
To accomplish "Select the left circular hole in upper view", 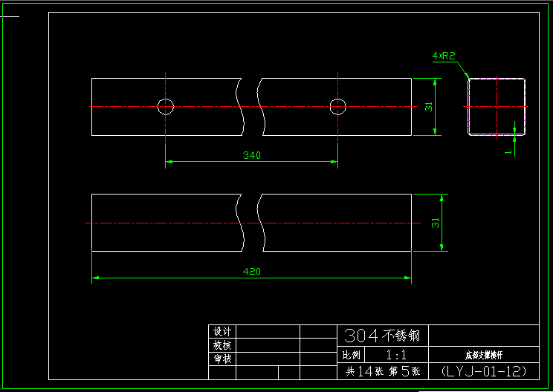I will (166, 107).
